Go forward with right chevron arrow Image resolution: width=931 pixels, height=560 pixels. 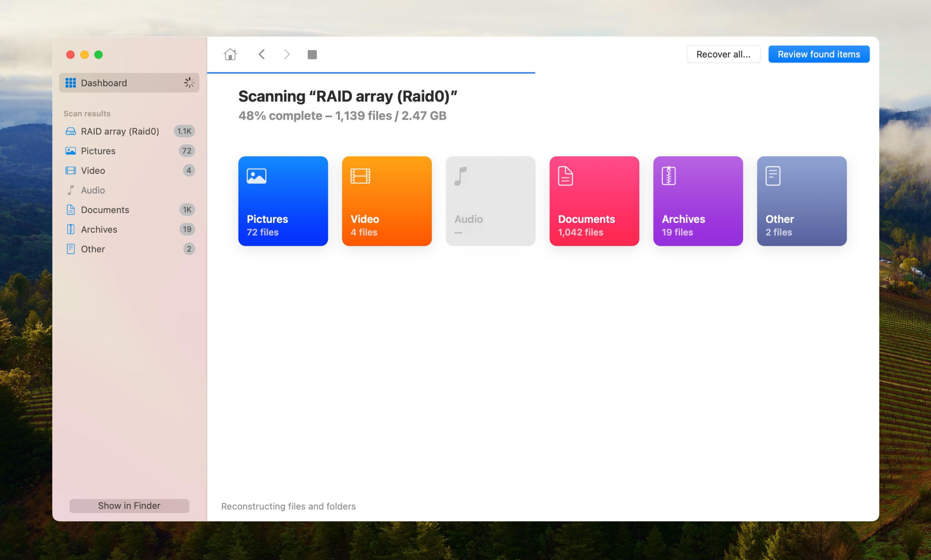[x=287, y=54]
